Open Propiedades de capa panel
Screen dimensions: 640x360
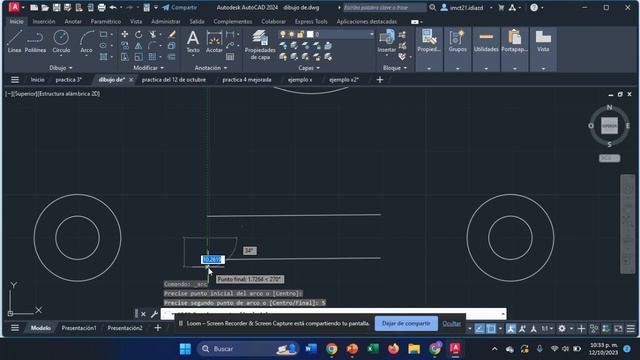tap(260, 45)
